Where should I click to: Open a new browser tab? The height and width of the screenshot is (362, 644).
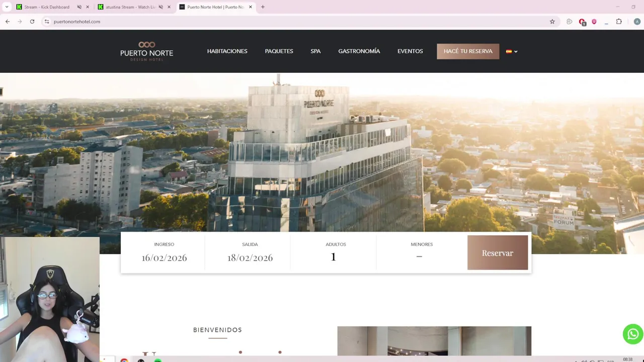[x=263, y=7]
